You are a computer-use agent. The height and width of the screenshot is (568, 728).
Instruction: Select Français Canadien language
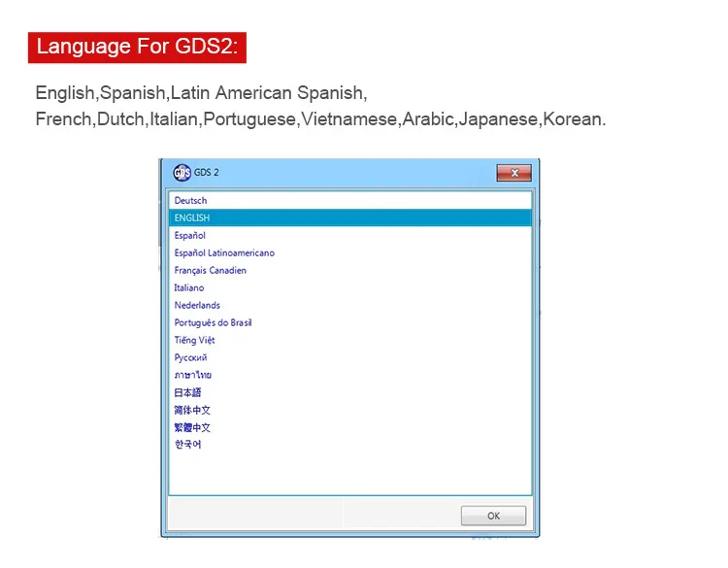[350, 270]
